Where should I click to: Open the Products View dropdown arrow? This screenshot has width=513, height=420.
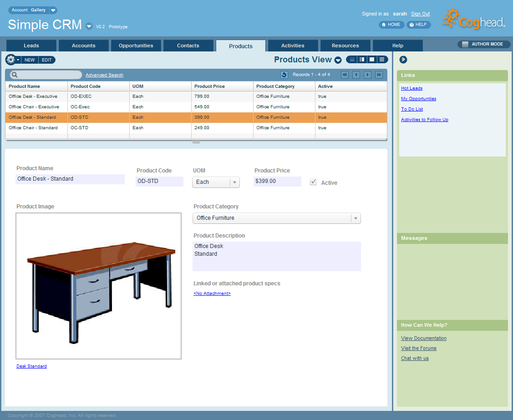pyautogui.click(x=338, y=60)
